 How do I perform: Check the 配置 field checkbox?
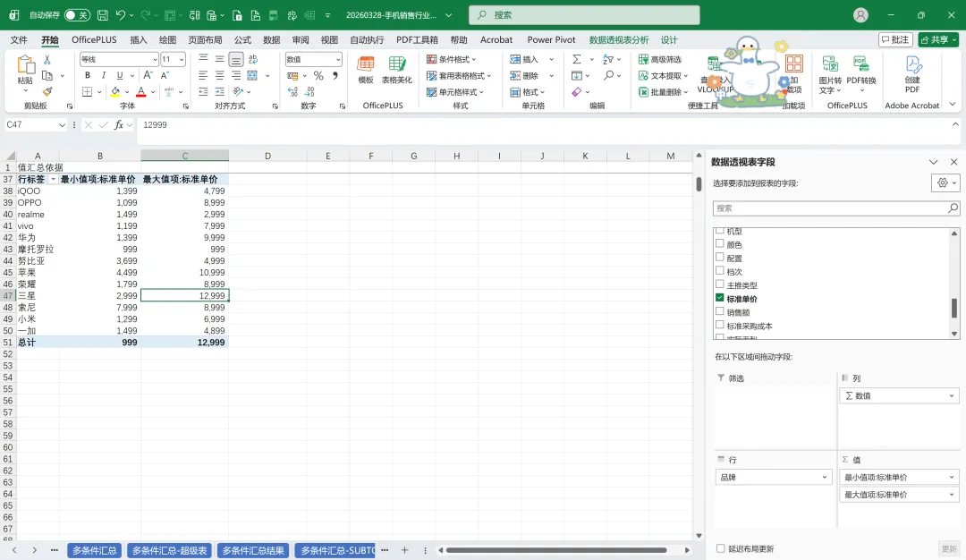click(719, 258)
